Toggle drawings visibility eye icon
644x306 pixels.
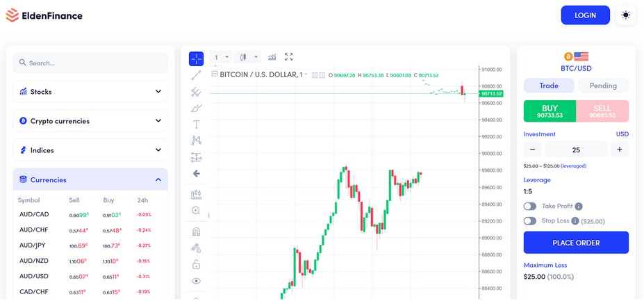(x=197, y=281)
